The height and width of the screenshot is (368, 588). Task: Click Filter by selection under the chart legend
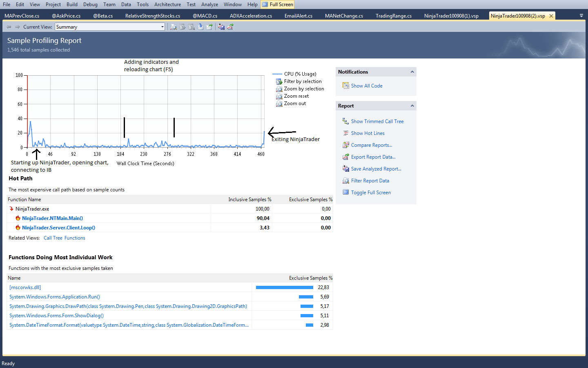[303, 81]
